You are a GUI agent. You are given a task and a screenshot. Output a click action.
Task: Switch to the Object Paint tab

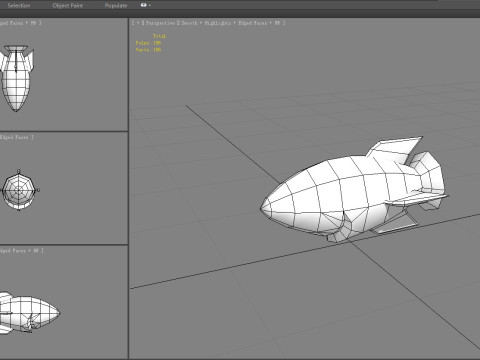pos(68,5)
